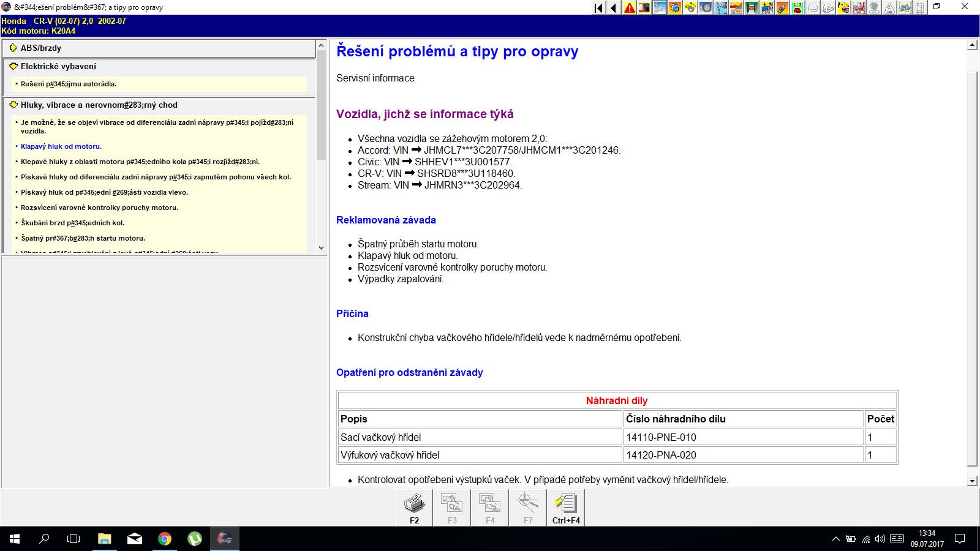Click the Ctrl+F4 notes icon
The width and height of the screenshot is (980, 551).
[566, 508]
